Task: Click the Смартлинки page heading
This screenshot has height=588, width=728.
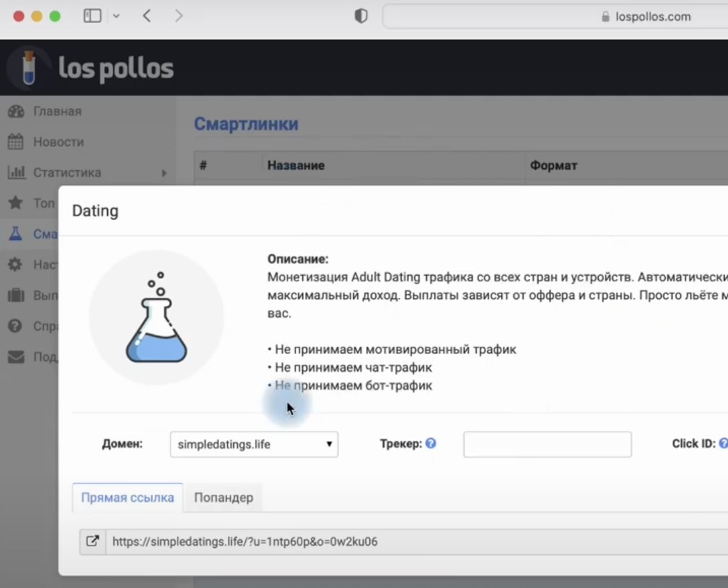Action: point(246,124)
